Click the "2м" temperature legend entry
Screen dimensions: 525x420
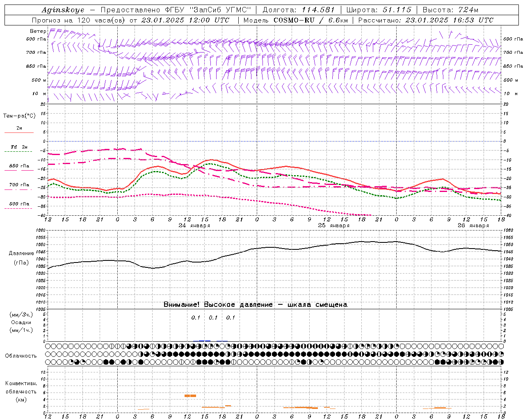click(19, 128)
